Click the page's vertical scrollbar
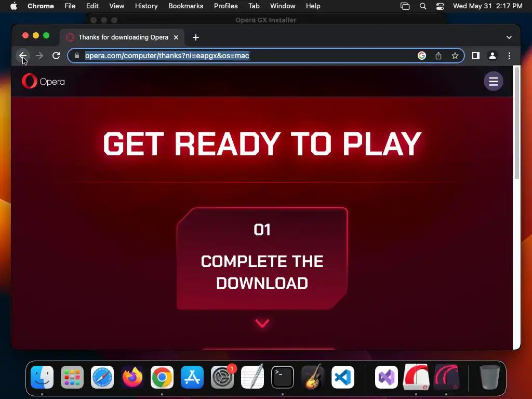This screenshot has width=532, height=399. coord(517,123)
